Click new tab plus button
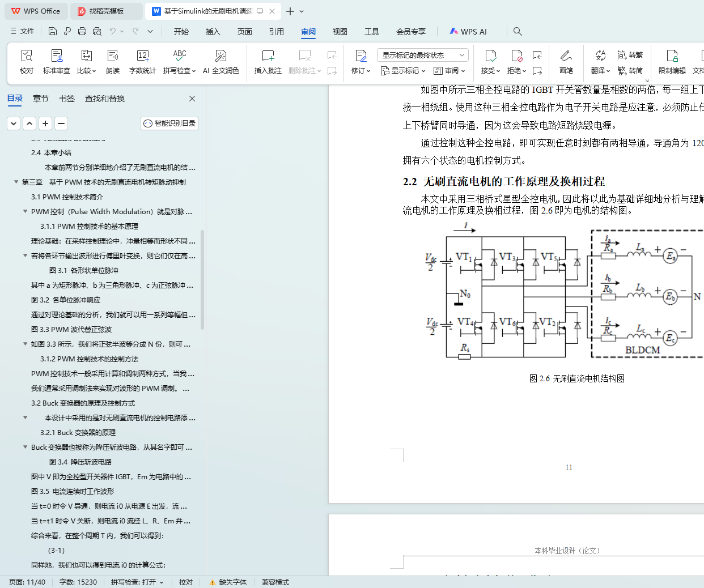This screenshot has width=704, height=588. (290, 11)
